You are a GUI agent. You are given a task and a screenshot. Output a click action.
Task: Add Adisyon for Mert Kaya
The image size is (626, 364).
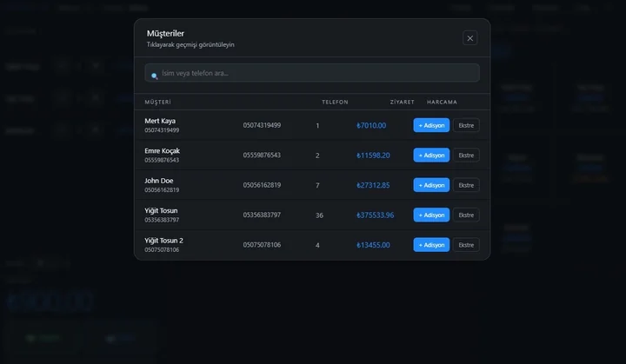[431, 125]
